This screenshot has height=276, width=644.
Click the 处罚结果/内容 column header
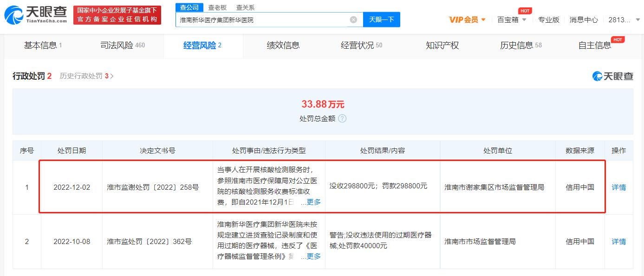pyautogui.click(x=383, y=151)
